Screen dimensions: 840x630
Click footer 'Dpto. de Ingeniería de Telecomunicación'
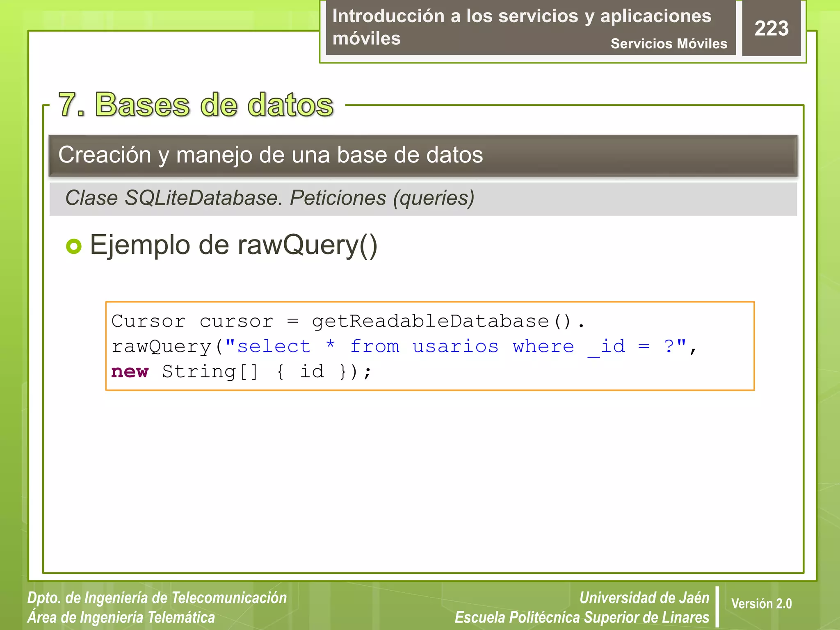pyautogui.click(x=157, y=598)
